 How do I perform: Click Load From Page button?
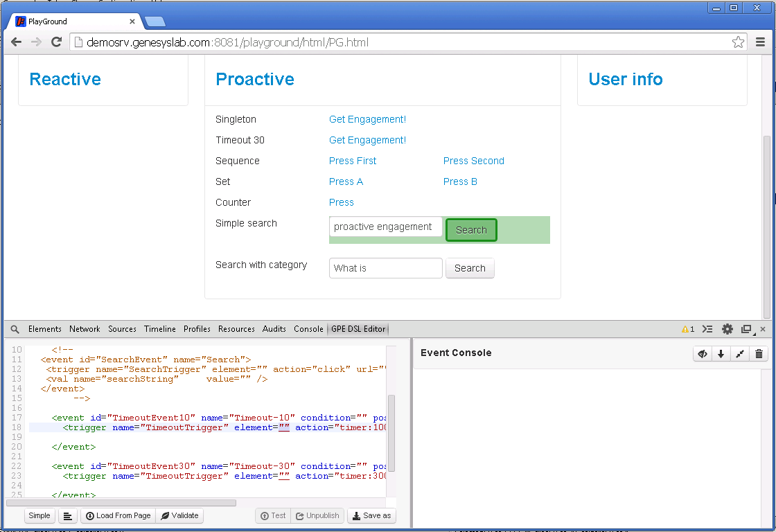118,515
